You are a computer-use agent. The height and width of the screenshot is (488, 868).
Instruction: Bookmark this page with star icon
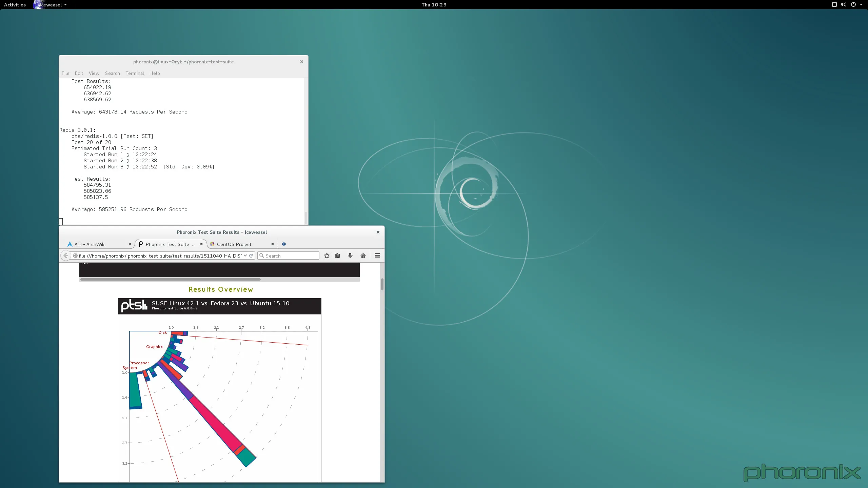coord(327,256)
